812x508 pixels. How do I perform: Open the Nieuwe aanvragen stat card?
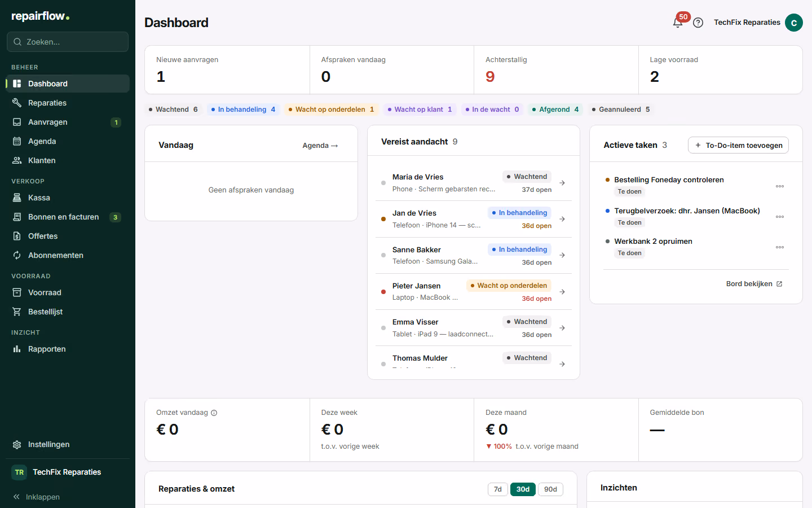tap(227, 70)
